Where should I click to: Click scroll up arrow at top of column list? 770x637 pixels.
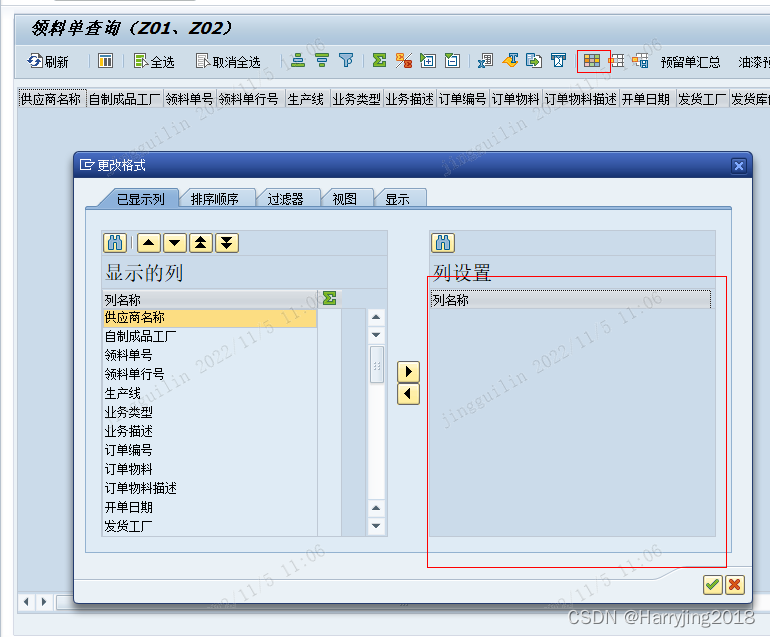(376, 317)
